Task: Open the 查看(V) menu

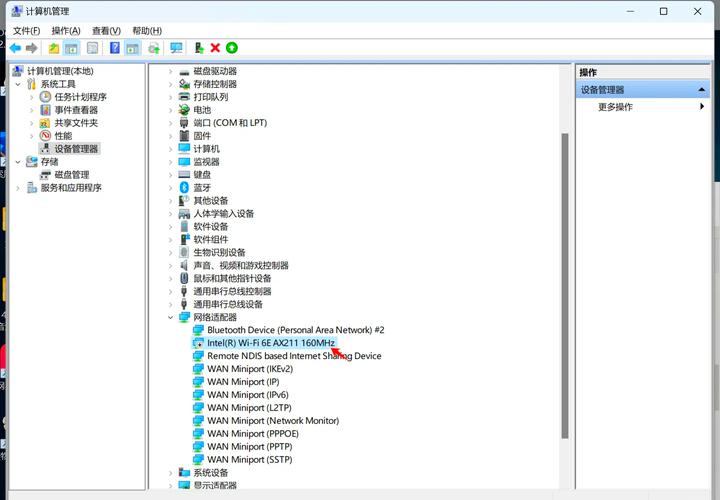Action: pyautogui.click(x=106, y=31)
